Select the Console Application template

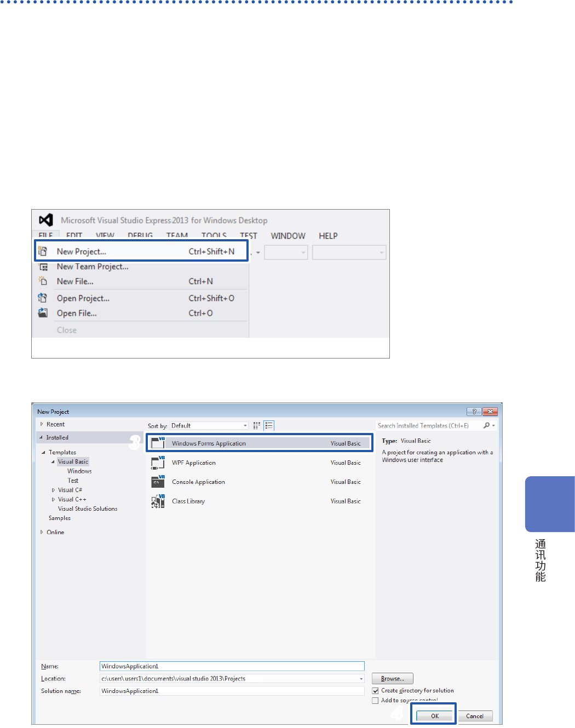click(x=260, y=482)
